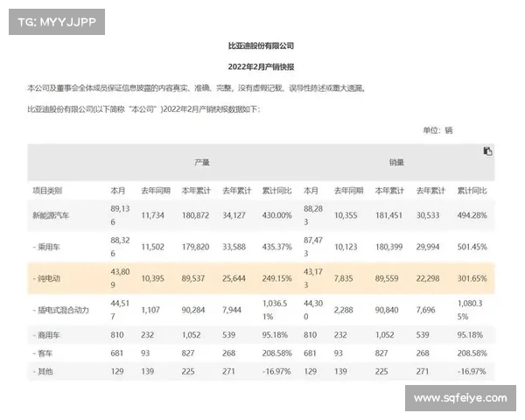Click the 销量 group header
Image resolution: width=525 pixels, height=420 pixels.
point(396,163)
